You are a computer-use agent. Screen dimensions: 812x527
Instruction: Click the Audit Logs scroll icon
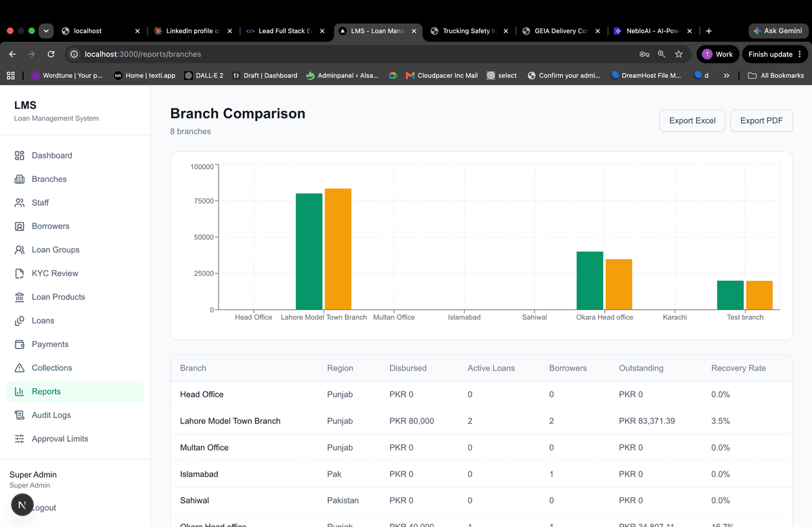(20, 415)
